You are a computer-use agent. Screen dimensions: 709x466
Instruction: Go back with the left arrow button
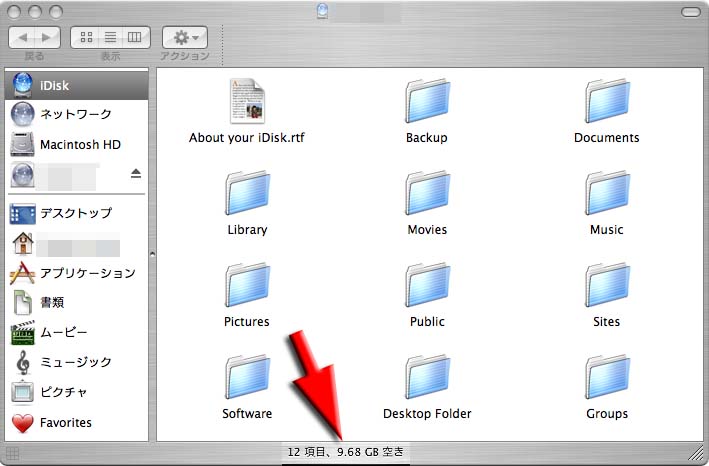[22, 38]
